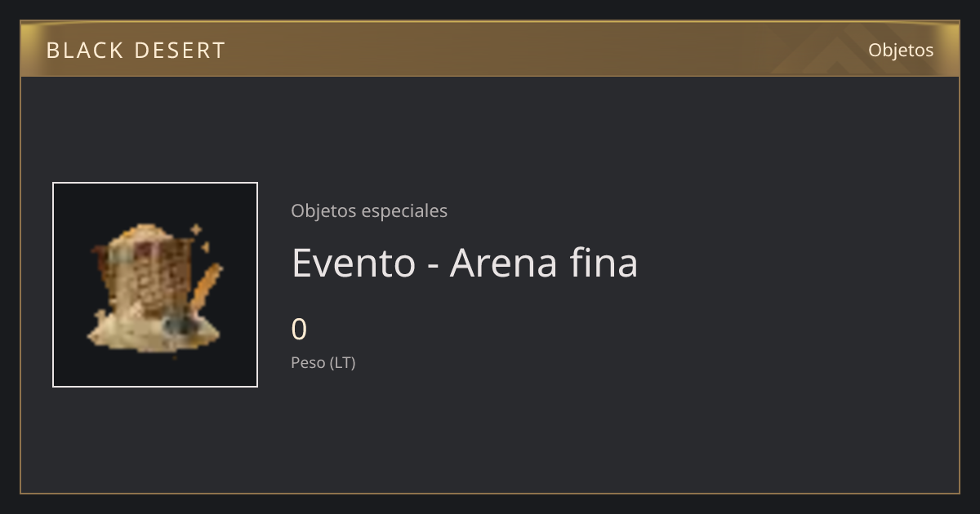Viewport: 980px width, 514px height.
Task: Click the gold header banner background
Action: [x=490, y=50]
